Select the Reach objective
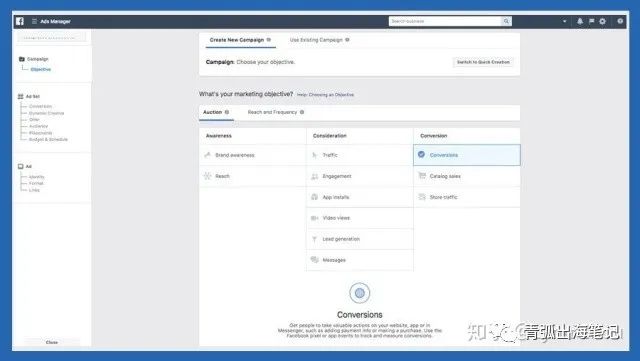The width and height of the screenshot is (640, 361). click(253, 176)
